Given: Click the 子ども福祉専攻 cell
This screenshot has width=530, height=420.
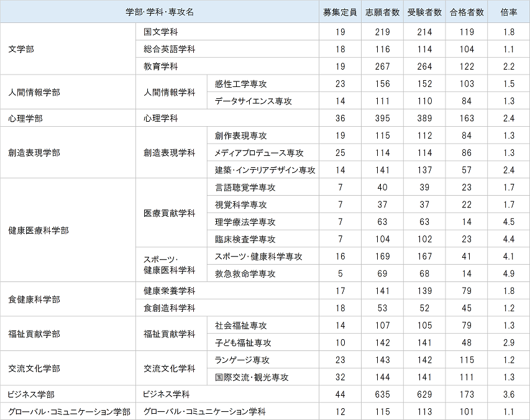Looking at the screenshot, I should (x=243, y=343).
